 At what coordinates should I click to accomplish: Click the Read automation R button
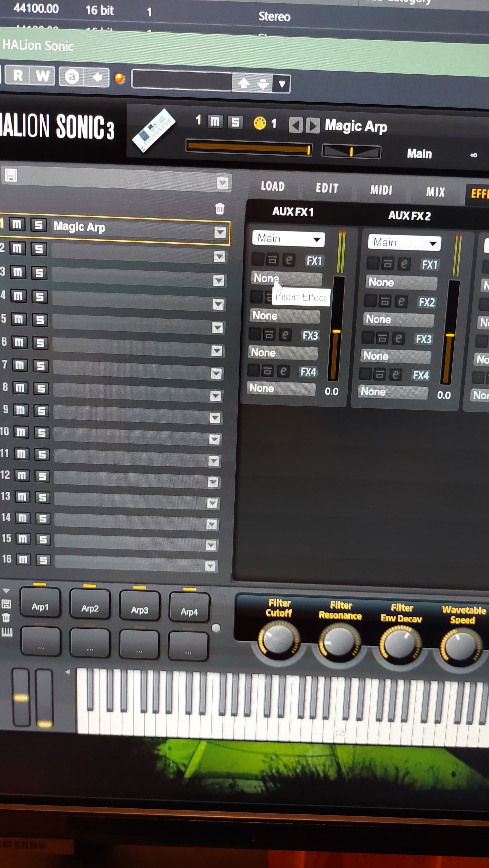point(18,75)
